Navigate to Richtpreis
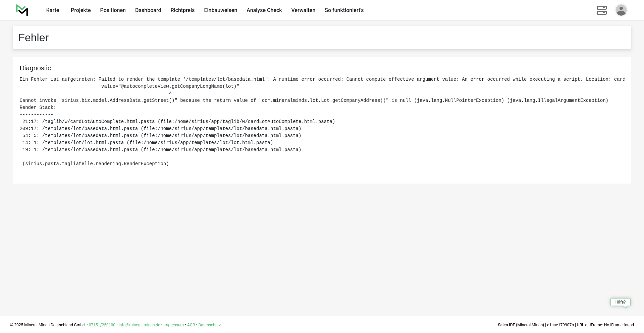This screenshot has height=333, width=644. tap(182, 10)
